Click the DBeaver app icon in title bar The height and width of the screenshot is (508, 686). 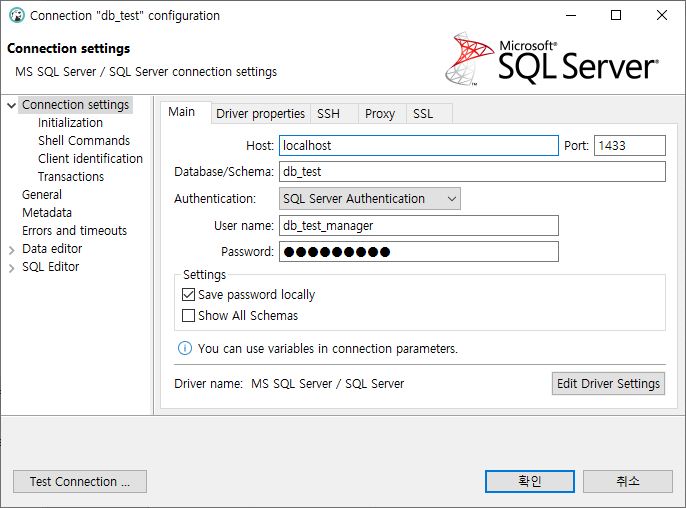click(x=17, y=16)
